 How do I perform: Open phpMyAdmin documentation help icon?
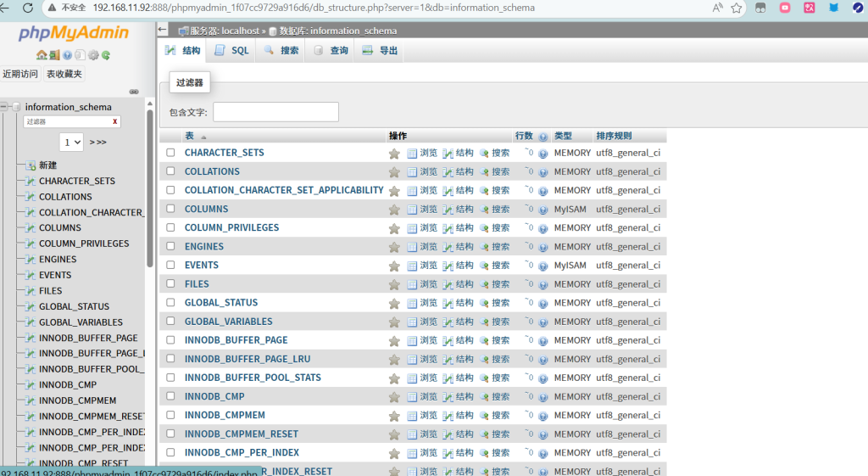point(67,55)
